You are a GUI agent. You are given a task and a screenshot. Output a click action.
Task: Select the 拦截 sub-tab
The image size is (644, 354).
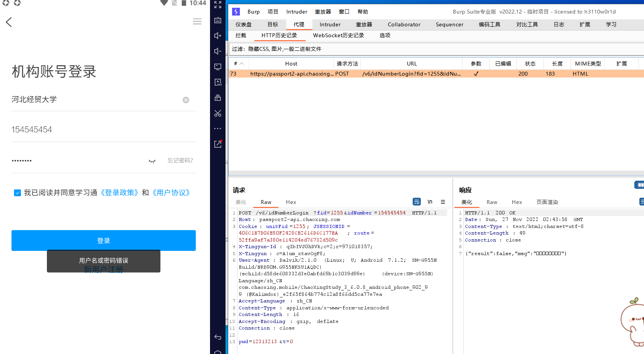(x=241, y=35)
